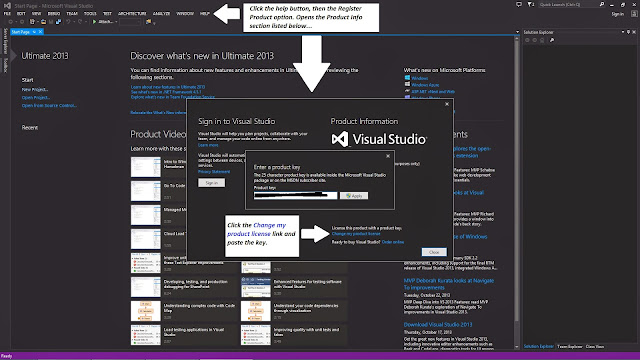Click the Change my product license link
Image resolution: width=640 pixels, height=360 pixels.
(356, 234)
